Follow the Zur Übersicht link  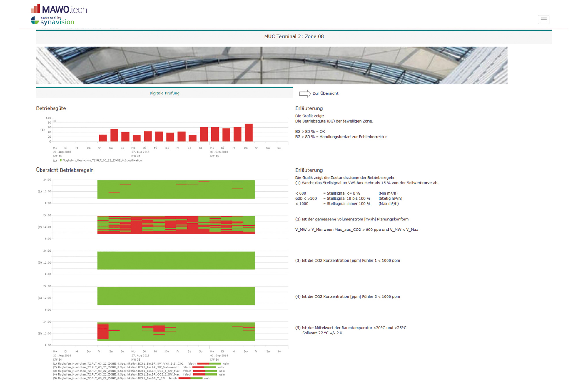click(326, 93)
